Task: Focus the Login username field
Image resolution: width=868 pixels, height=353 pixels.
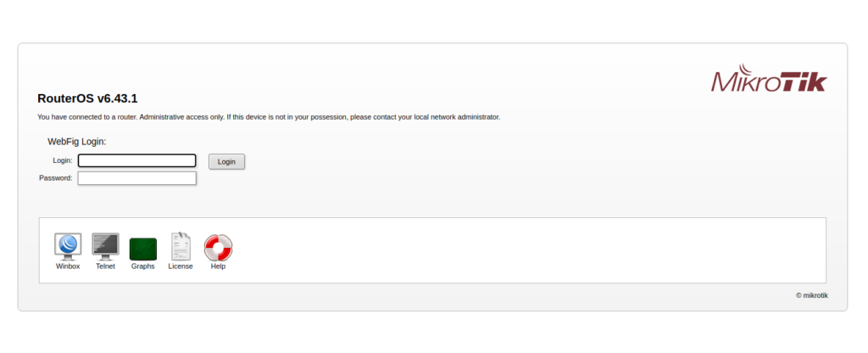Action: pyautogui.click(x=136, y=160)
